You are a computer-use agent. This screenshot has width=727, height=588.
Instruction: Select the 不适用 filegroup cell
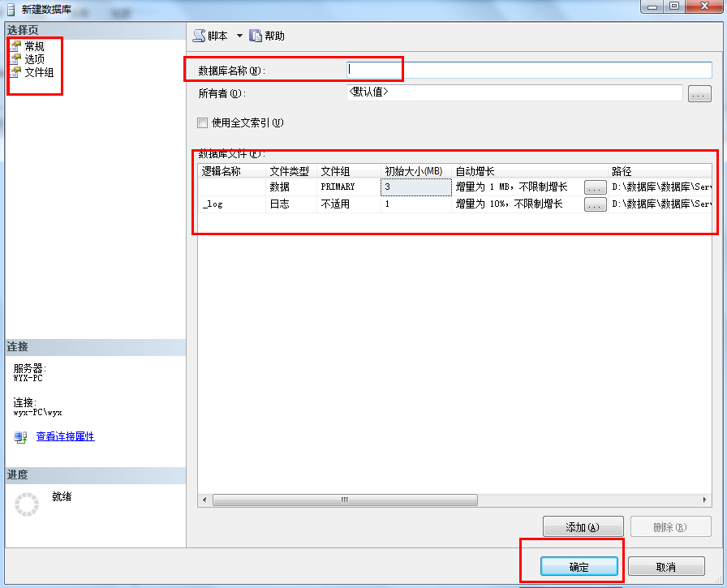click(x=349, y=204)
